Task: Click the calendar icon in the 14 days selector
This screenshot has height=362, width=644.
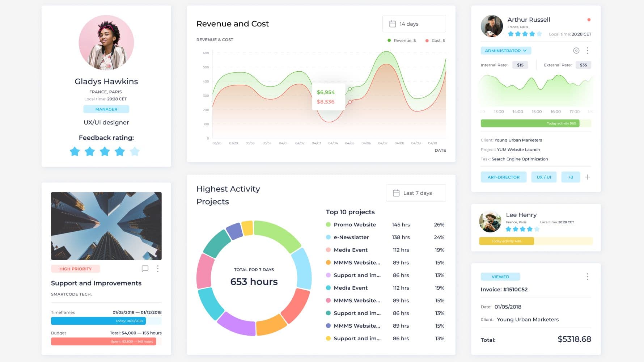Action: pos(393,24)
